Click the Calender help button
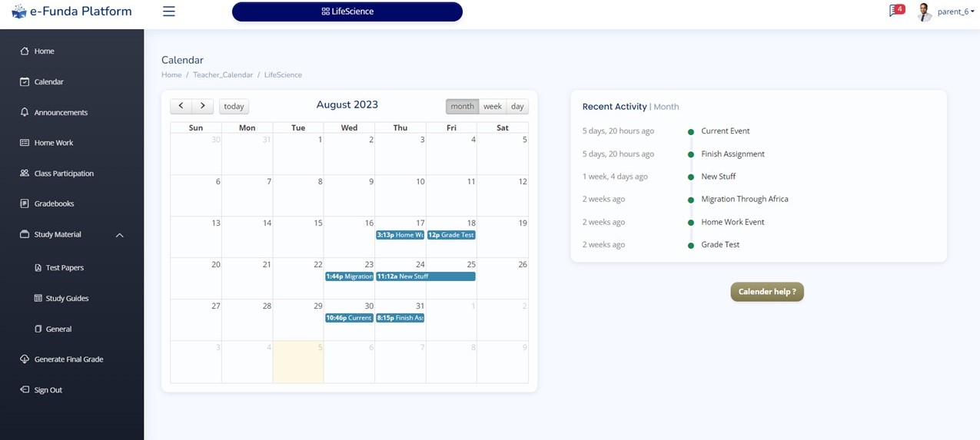 coord(767,292)
